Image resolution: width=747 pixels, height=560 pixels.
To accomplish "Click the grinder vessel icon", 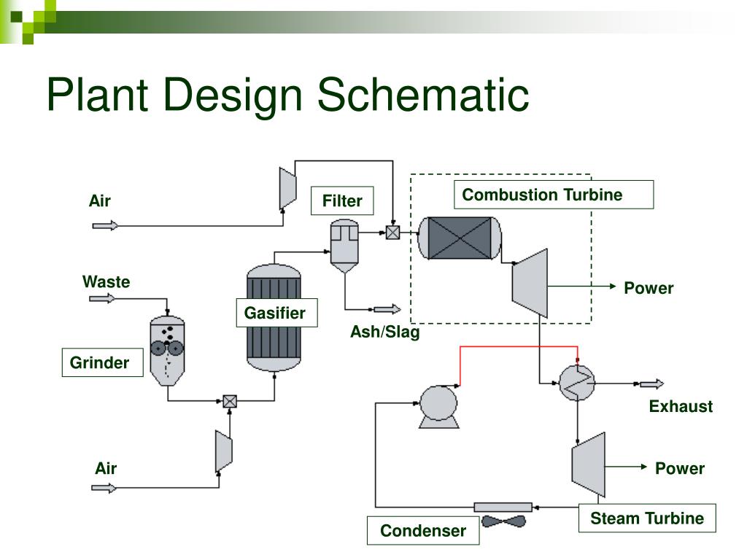I will [167, 351].
